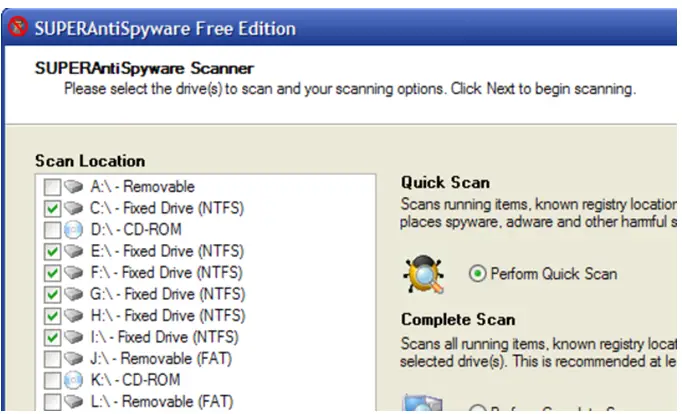
Task: Click the J:\ Removable drive icon
Action: [74, 359]
